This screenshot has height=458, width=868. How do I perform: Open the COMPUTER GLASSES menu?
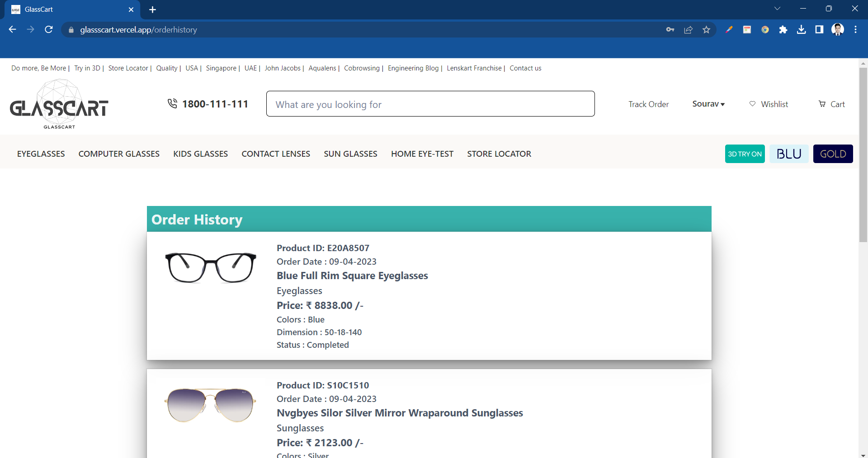(x=119, y=154)
